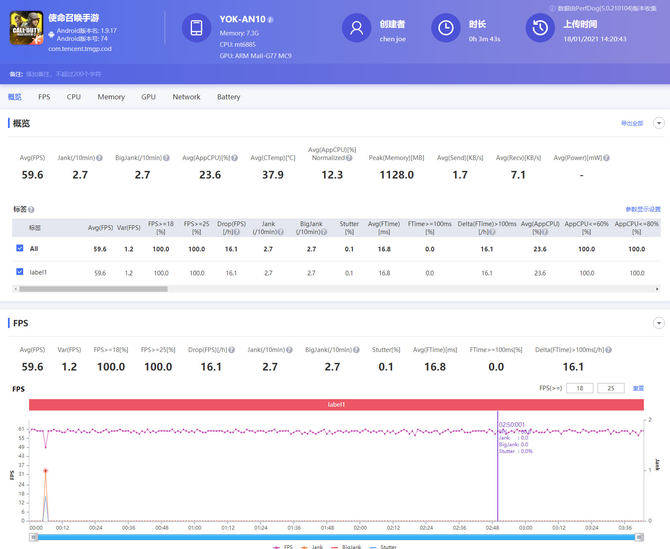Click the Call of Duty game app icon
670x549 pixels.
tap(26, 28)
